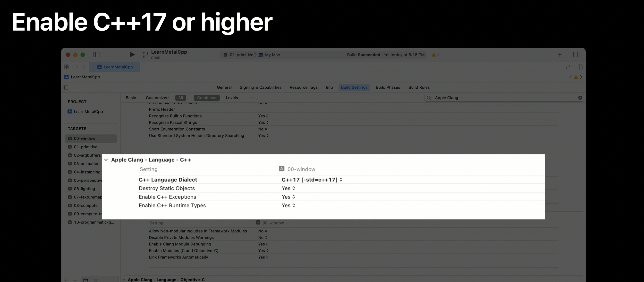
Task: Go back with the left arrow
Action: pyautogui.click(x=77, y=67)
